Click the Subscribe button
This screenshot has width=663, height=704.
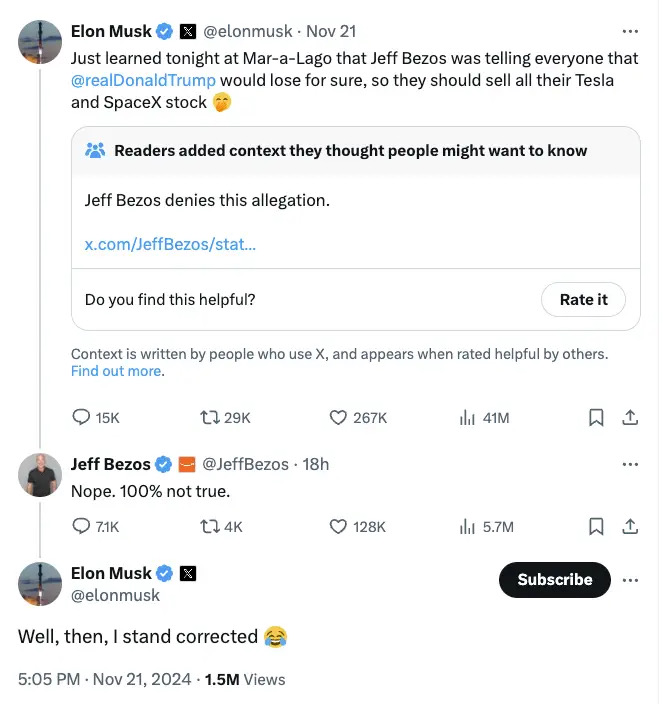pos(554,580)
